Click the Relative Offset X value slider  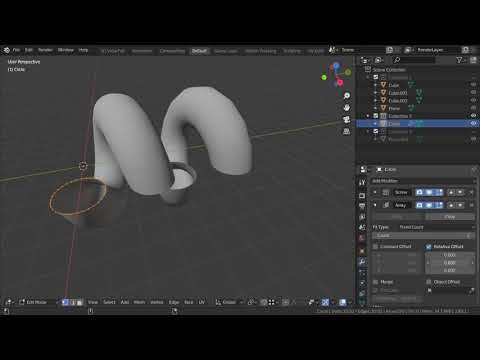click(450, 255)
